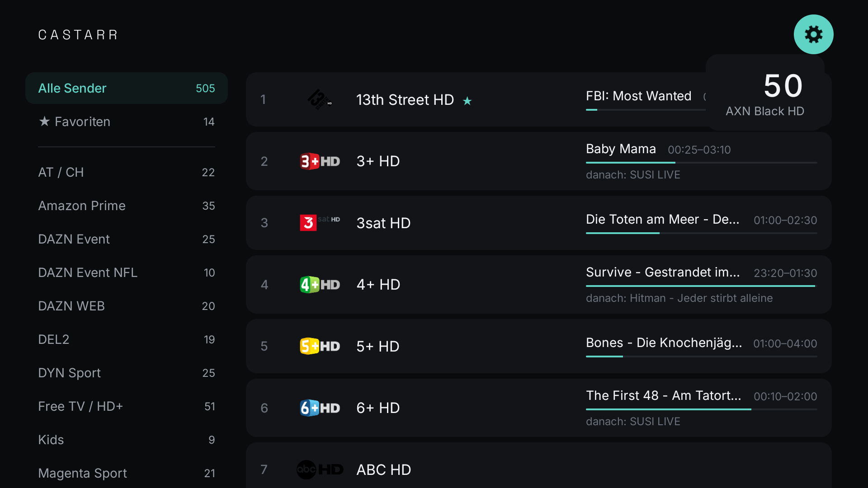
Task: Open the DAZN Event NFL group
Action: pos(127,272)
